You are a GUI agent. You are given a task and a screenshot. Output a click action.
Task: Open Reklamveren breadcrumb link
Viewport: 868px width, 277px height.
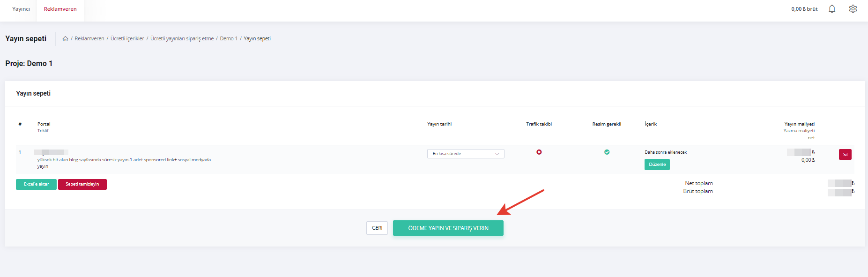click(89, 39)
